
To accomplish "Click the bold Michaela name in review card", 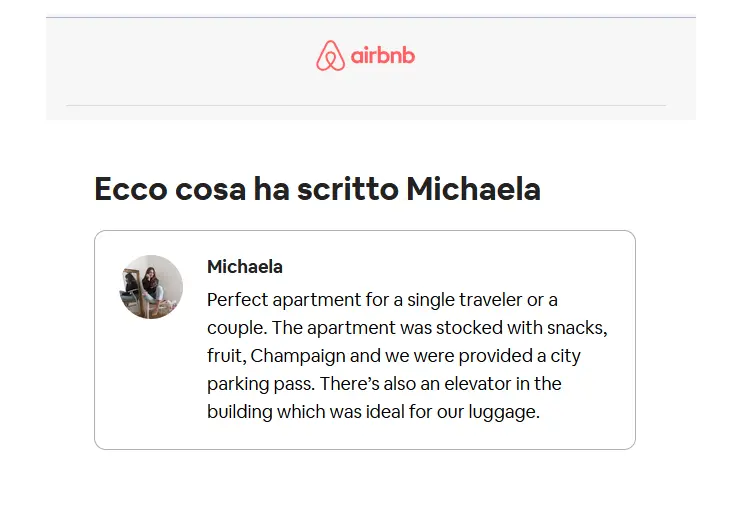I will (x=245, y=267).
